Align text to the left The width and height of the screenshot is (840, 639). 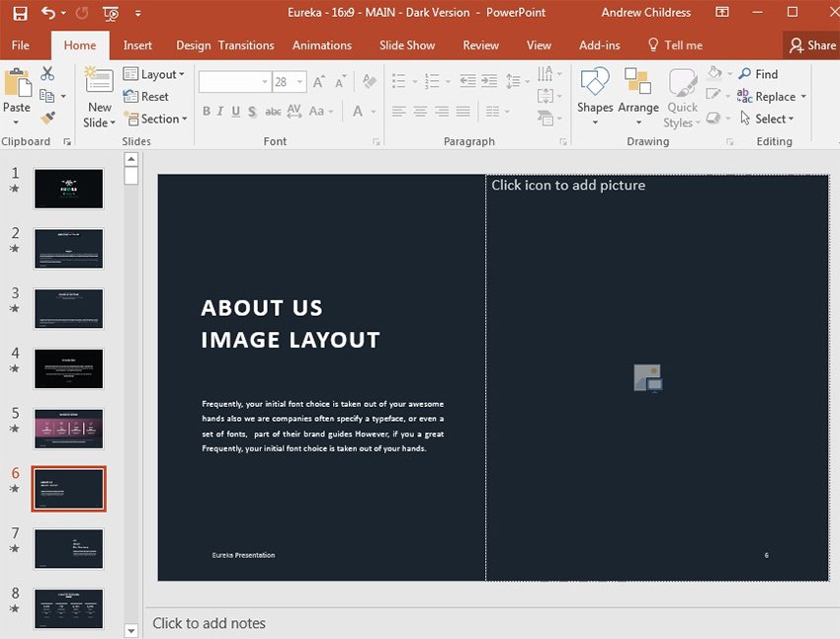click(x=398, y=112)
